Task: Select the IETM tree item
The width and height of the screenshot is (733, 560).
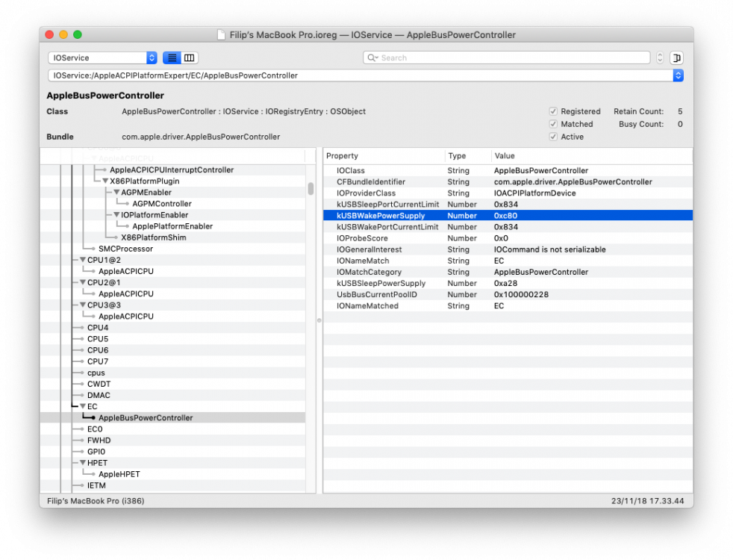Action: click(x=96, y=485)
